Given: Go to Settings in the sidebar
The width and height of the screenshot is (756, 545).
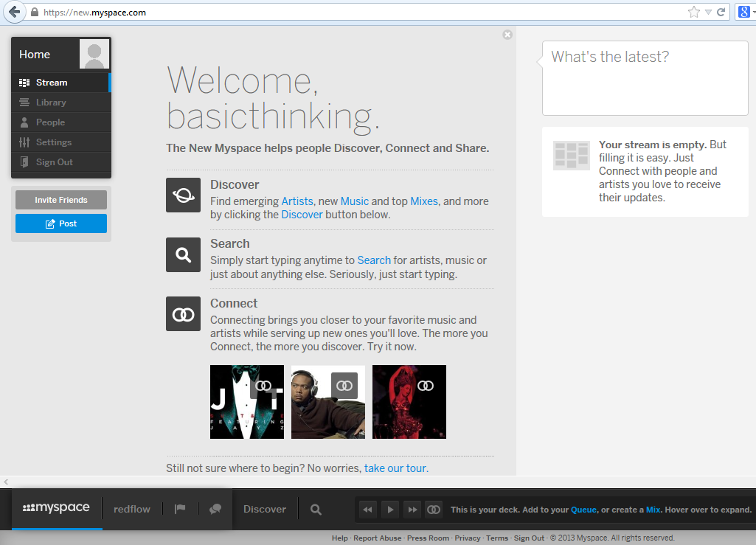Looking at the screenshot, I should pos(54,142).
